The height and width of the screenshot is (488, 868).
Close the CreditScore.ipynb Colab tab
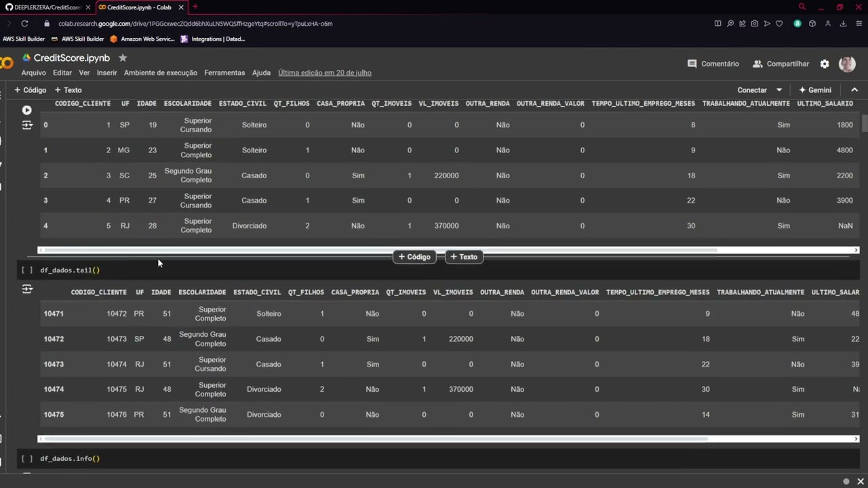pyautogui.click(x=181, y=7)
